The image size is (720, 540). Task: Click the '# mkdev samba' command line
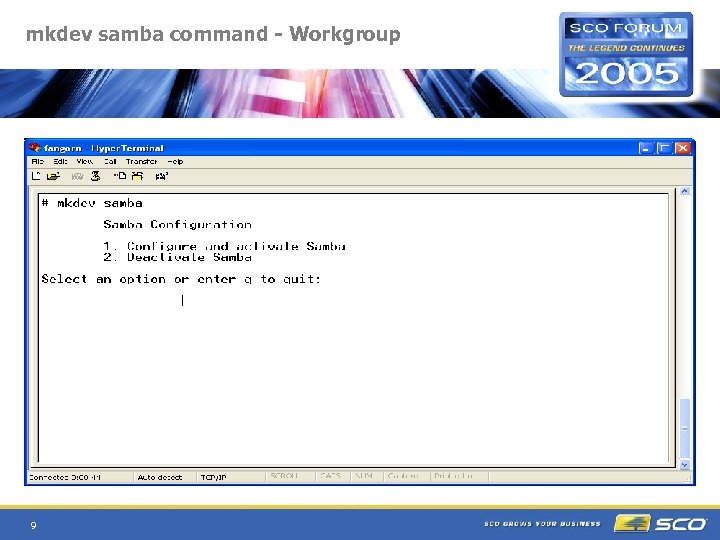tap(92, 203)
